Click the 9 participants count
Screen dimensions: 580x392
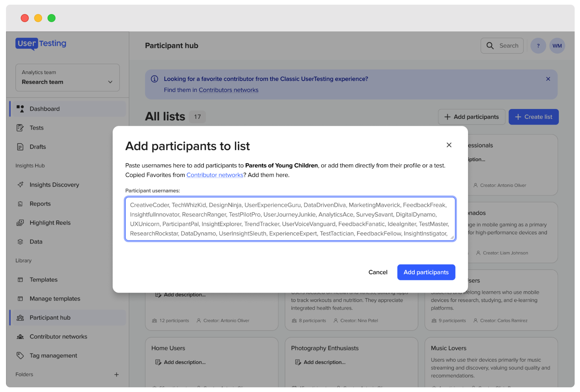[449, 320]
